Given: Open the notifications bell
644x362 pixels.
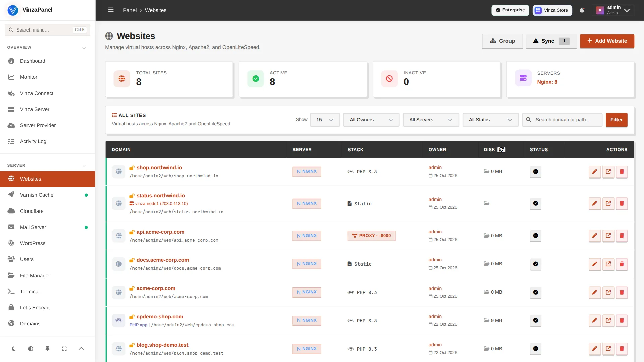Looking at the screenshot, I should click(582, 10).
